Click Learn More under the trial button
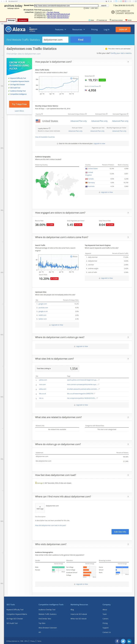This screenshot has height=644, width=137. [19, 111]
